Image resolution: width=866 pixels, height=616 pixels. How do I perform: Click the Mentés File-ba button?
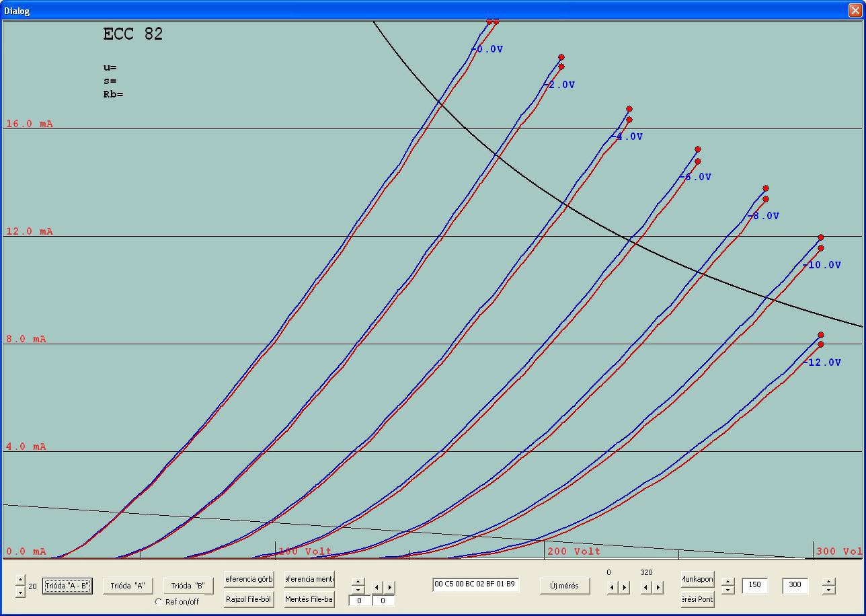[309, 599]
